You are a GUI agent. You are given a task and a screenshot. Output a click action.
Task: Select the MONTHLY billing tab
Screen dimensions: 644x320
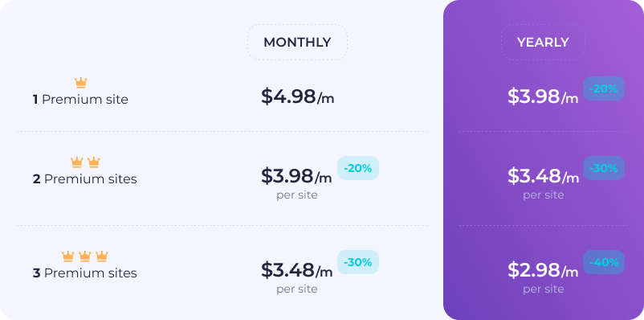tap(297, 43)
